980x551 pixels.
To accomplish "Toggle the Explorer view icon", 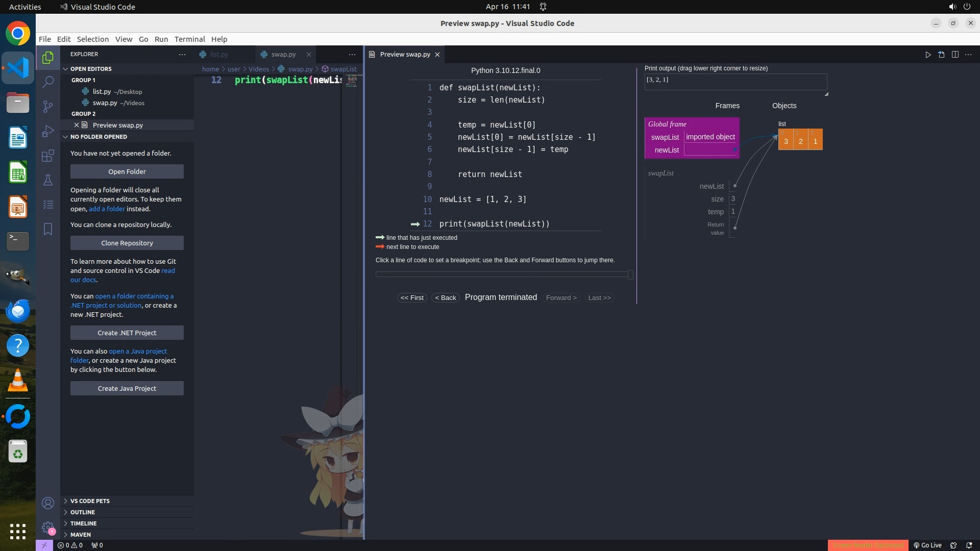I will (x=48, y=58).
